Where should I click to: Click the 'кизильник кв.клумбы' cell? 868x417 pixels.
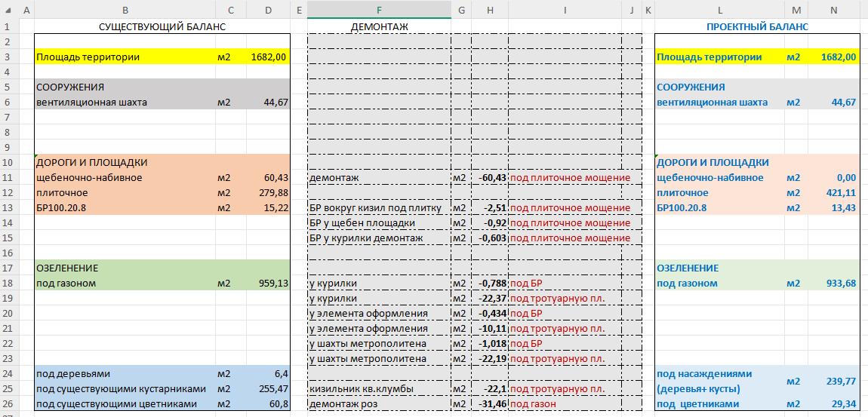(x=379, y=388)
